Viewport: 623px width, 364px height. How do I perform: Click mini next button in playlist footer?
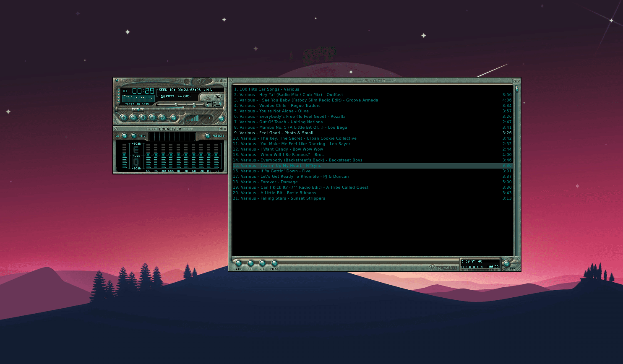478,267
